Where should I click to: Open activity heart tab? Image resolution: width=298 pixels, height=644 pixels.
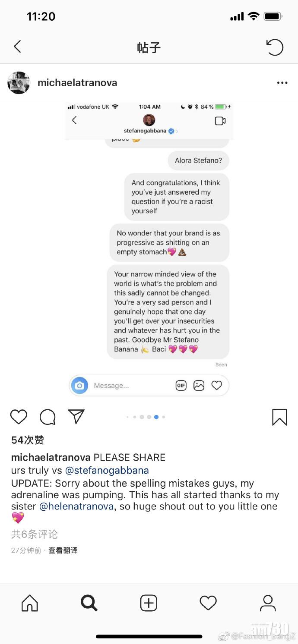pyautogui.click(x=208, y=603)
